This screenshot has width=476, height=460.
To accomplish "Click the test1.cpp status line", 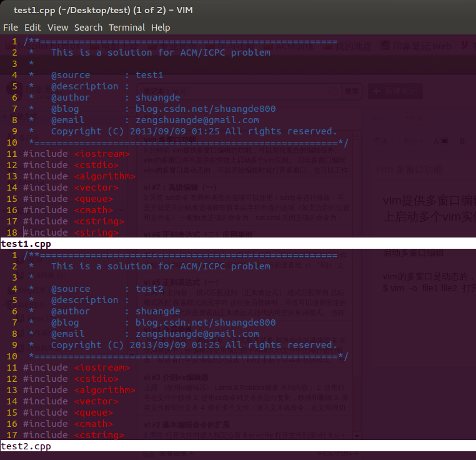I will point(238,243).
